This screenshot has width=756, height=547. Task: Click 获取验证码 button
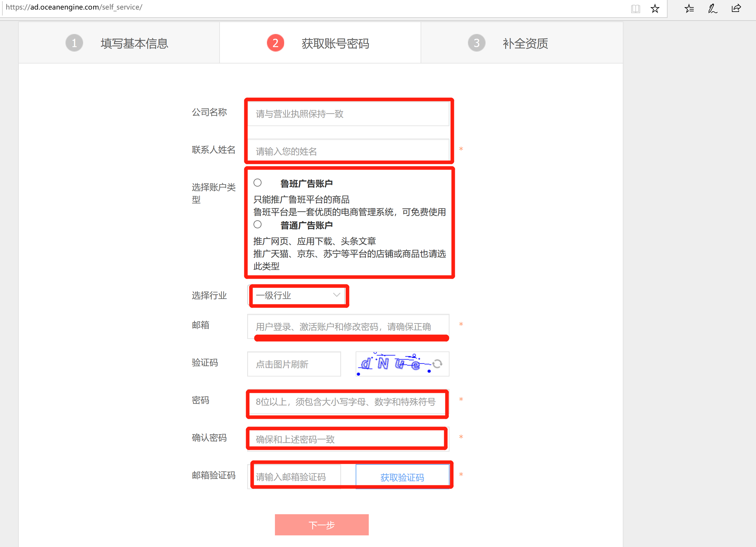pyautogui.click(x=402, y=477)
